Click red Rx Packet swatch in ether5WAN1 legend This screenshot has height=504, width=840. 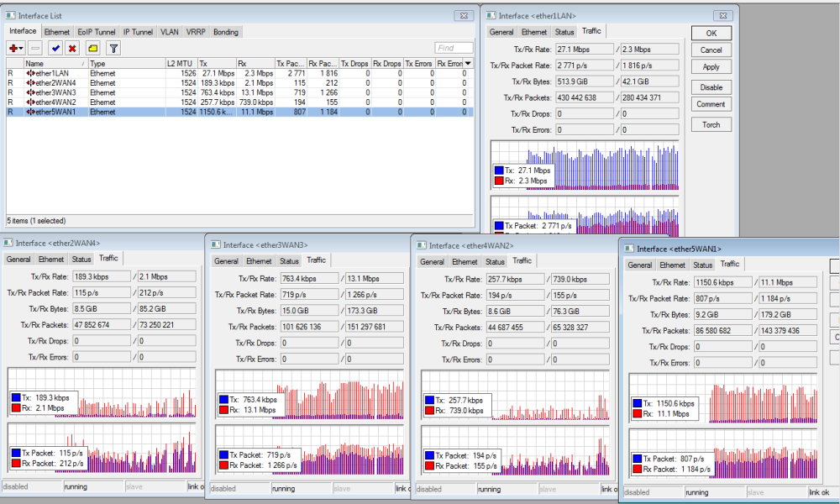click(x=638, y=469)
